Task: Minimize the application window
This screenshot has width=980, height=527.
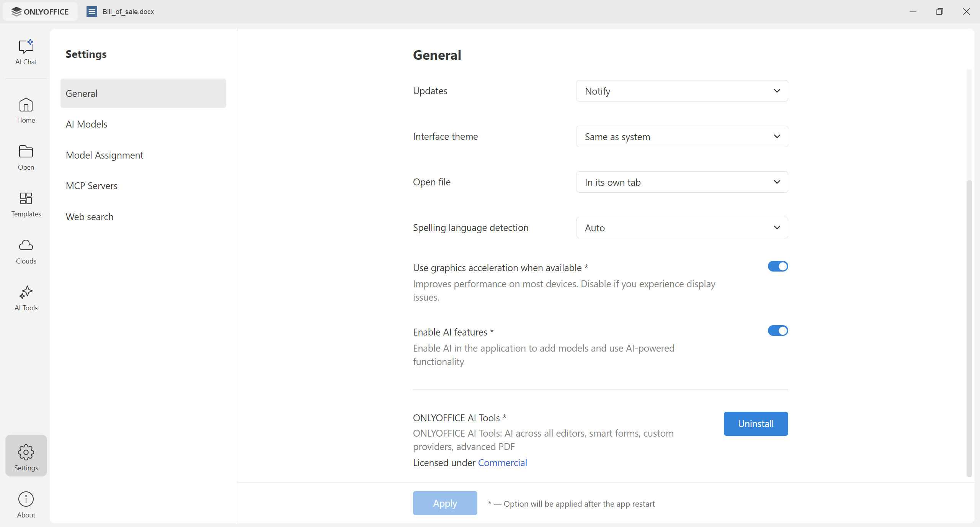Action: click(913, 11)
